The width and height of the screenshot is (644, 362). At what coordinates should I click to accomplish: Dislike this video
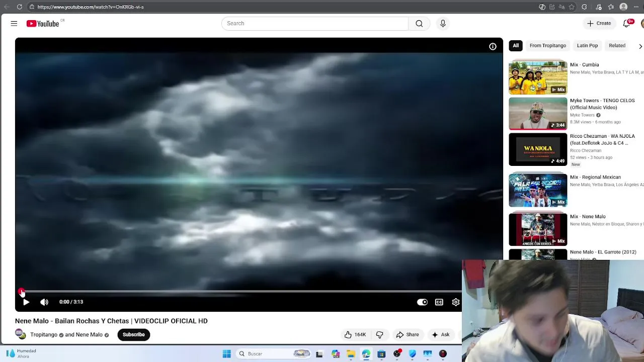380,334
